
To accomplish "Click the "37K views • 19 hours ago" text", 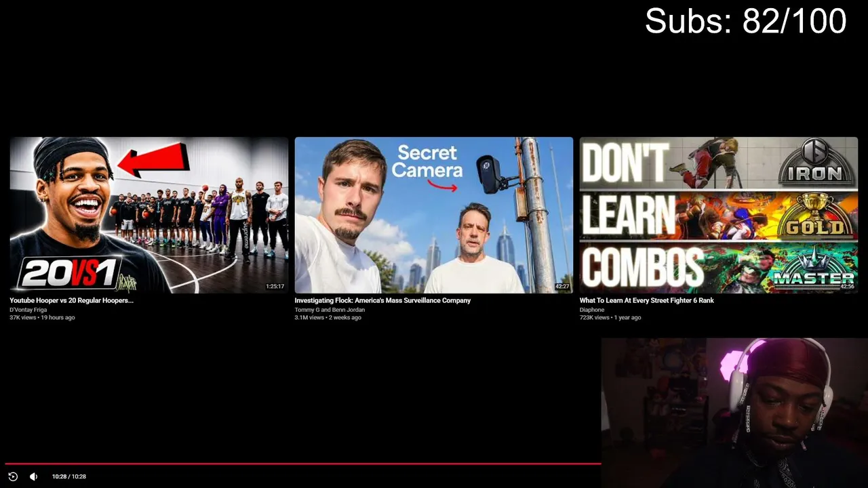I will click(x=42, y=317).
